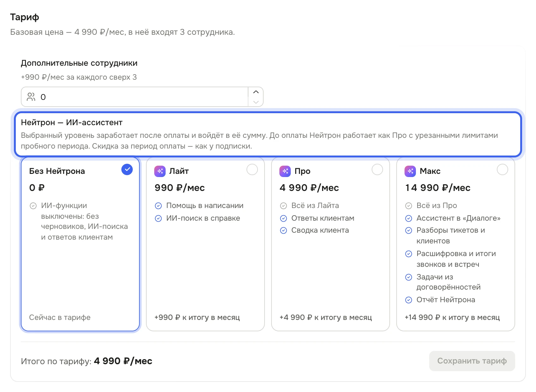This screenshot has height=392, width=536.
Task: Click check icon beside Ассистент в «Диалоге»
Action: (x=409, y=218)
